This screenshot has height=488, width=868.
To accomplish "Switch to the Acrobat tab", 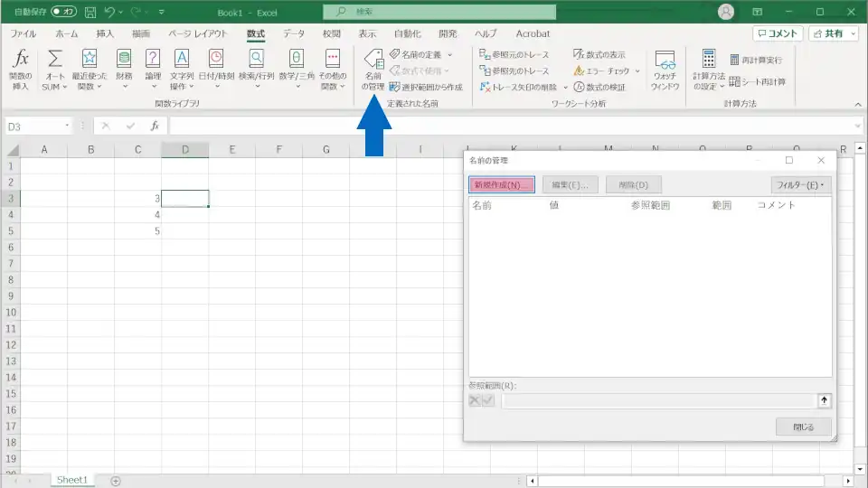I will (533, 33).
